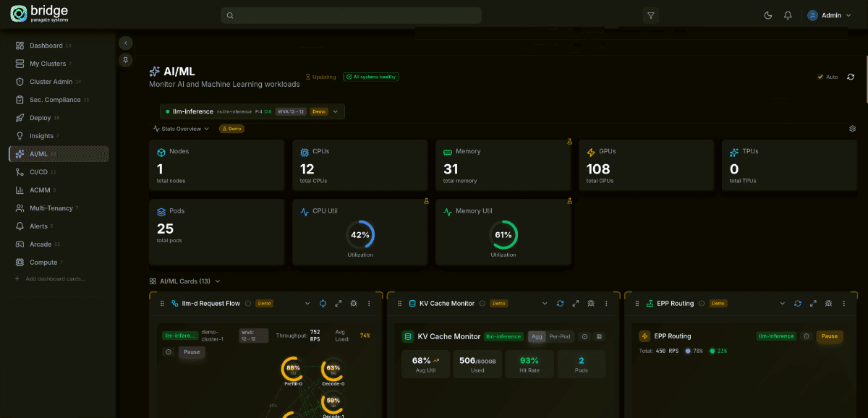
Task: Click the bridge logo icon
Action: (18, 14)
